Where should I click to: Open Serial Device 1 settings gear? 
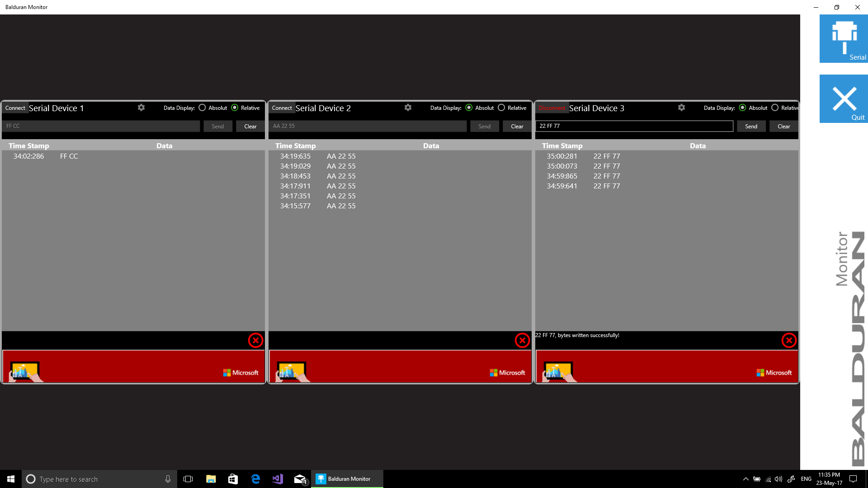tap(141, 108)
